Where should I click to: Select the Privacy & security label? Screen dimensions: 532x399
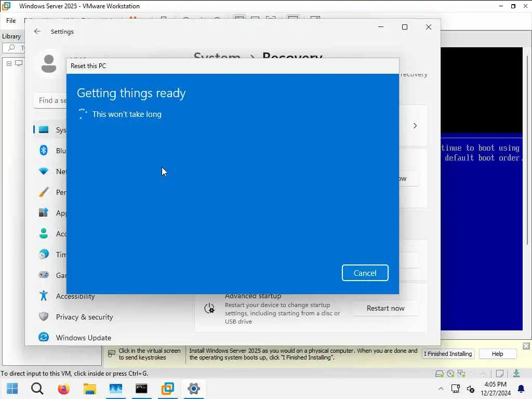(x=85, y=317)
